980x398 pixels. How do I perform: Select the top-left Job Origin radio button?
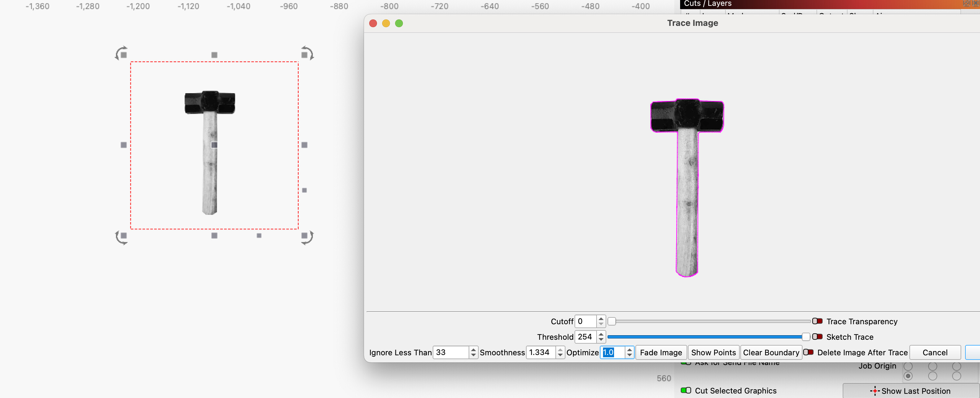pyautogui.click(x=908, y=366)
